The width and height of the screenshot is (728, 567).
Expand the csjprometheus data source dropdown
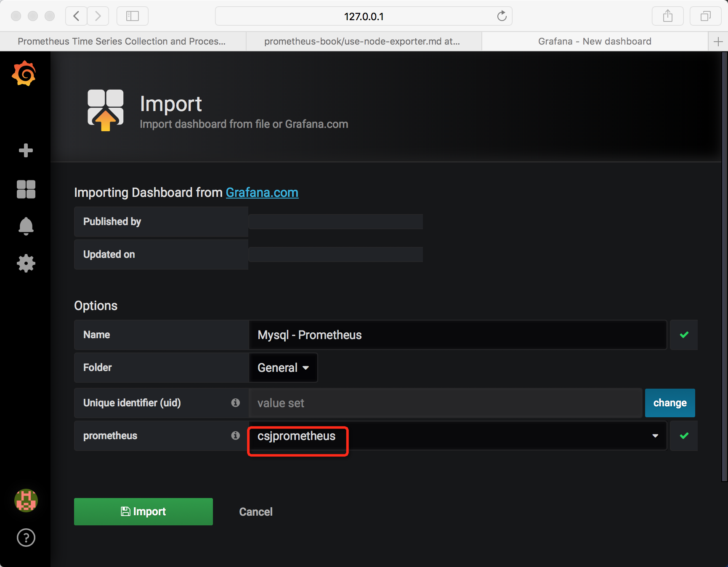458,436
